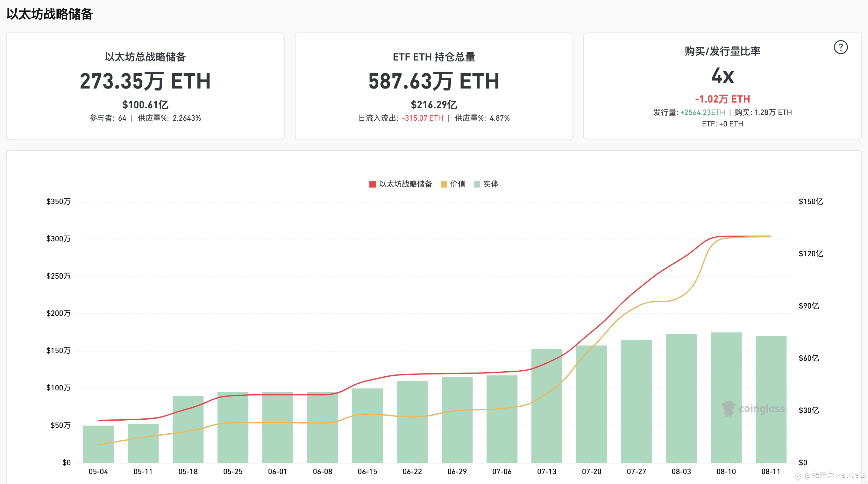This screenshot has height=484, width=868.
Task: Click the red legend color square
Action: (372, 184)
